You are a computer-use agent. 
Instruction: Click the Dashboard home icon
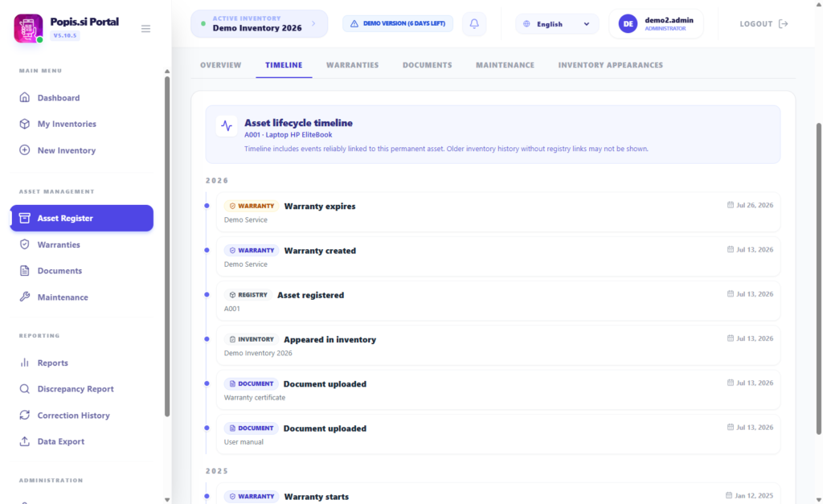(25, 97)
